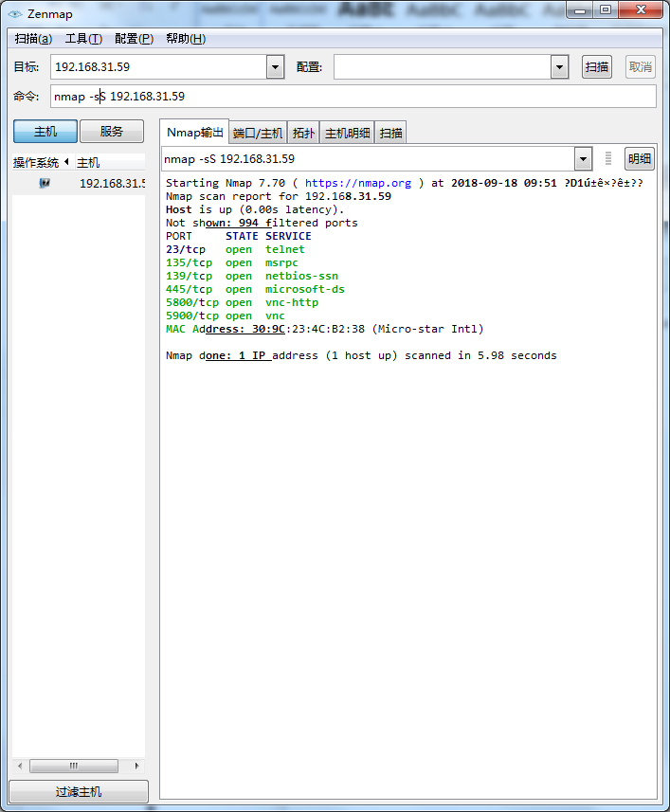This screenshot has width=670, height=812.
Task: Switch to the Nmap输出 tab
Action: (x=194, y=133)
